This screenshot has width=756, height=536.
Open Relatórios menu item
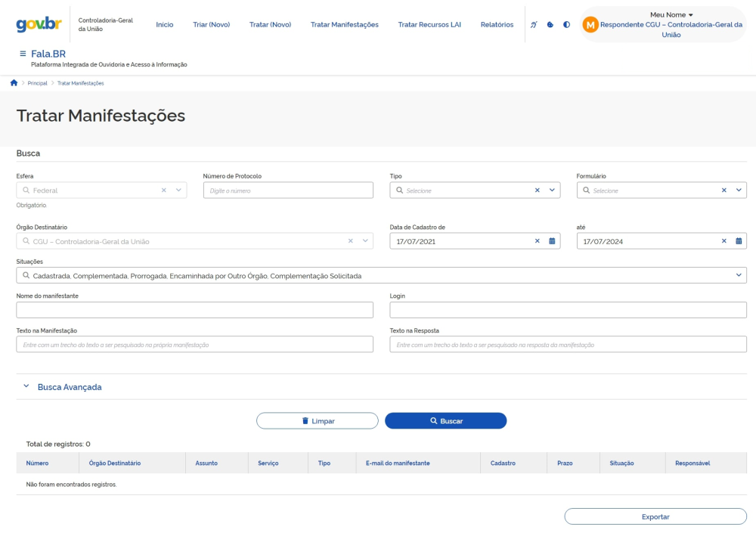tap(497, 25)
